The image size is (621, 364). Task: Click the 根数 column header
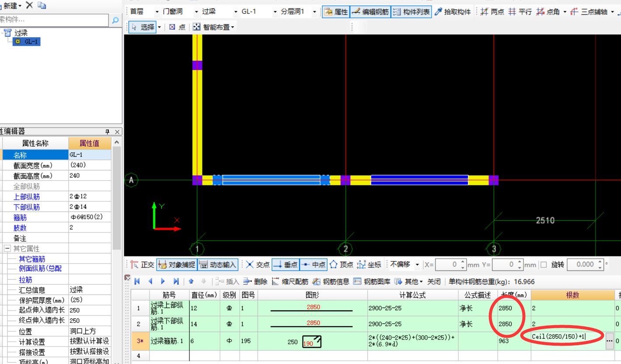[x=572, y=295]
